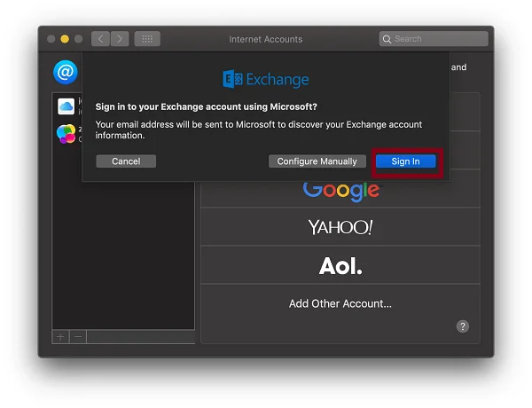Screen dimensions: 532x408
Task: Click the Exchange logo in the dialog
Action: click(x=266, y=79)
